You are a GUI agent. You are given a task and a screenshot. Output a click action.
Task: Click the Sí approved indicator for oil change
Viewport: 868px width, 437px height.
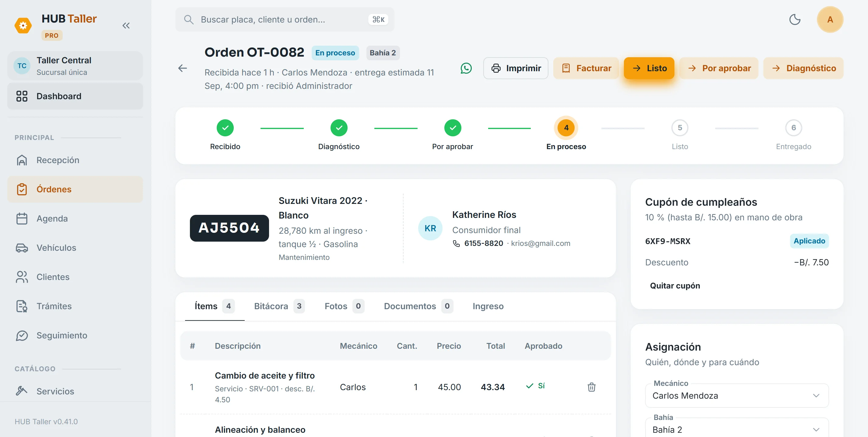pyautogui.click(x=535, y=386)
